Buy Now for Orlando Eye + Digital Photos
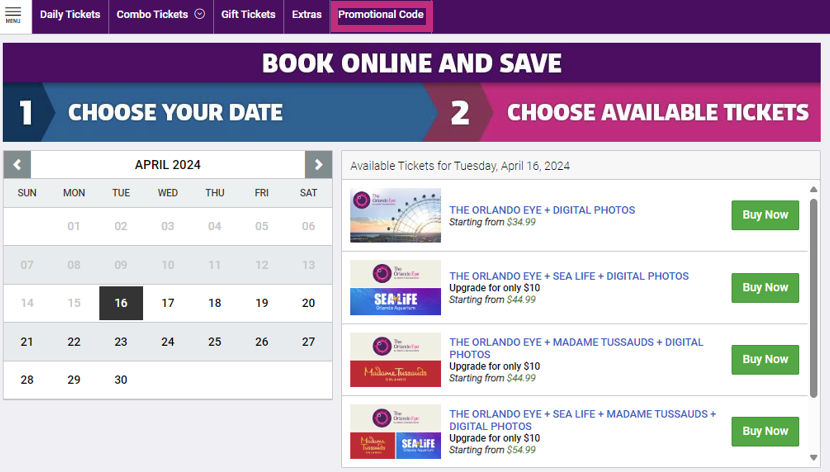 765,215
